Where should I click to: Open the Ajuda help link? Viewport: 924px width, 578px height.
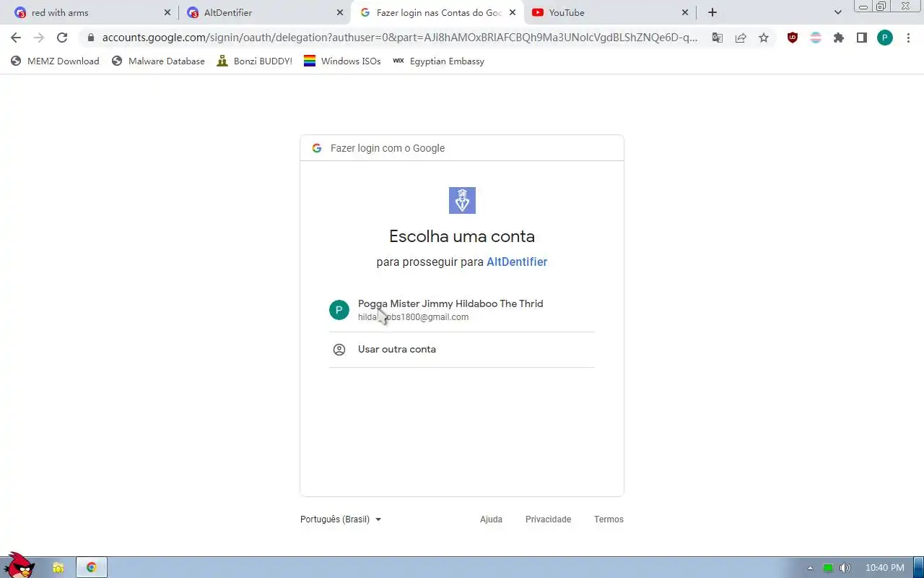[x=491, y=519]
